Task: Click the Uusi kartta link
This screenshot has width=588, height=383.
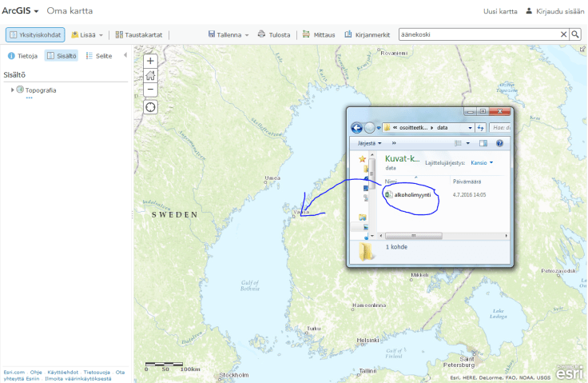Action: (x=499, y=11)
